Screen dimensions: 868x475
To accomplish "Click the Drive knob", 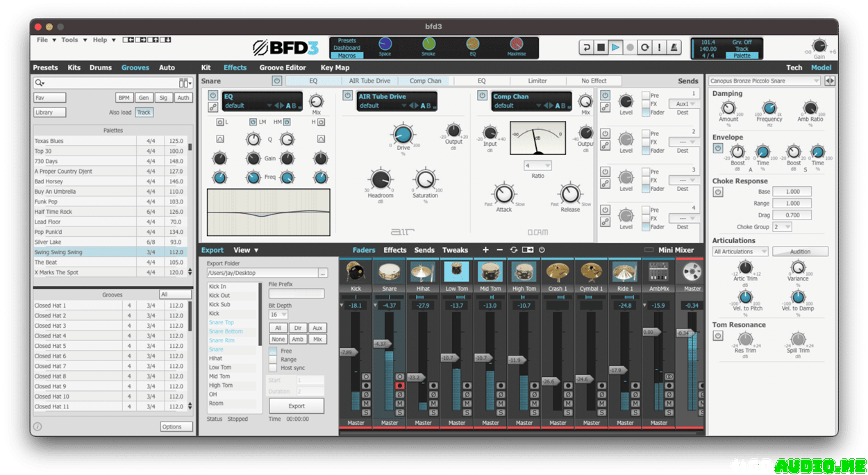I will coord(403,134).
